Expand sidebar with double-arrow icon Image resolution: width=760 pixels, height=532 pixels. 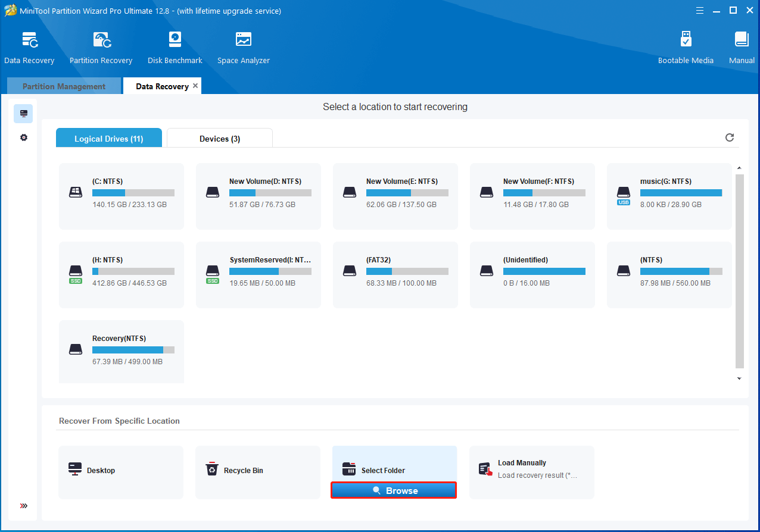[x=24, y=506]
